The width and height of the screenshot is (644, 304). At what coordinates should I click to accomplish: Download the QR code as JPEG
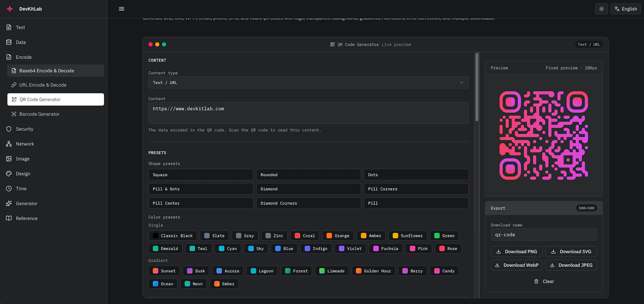(571, 265)
